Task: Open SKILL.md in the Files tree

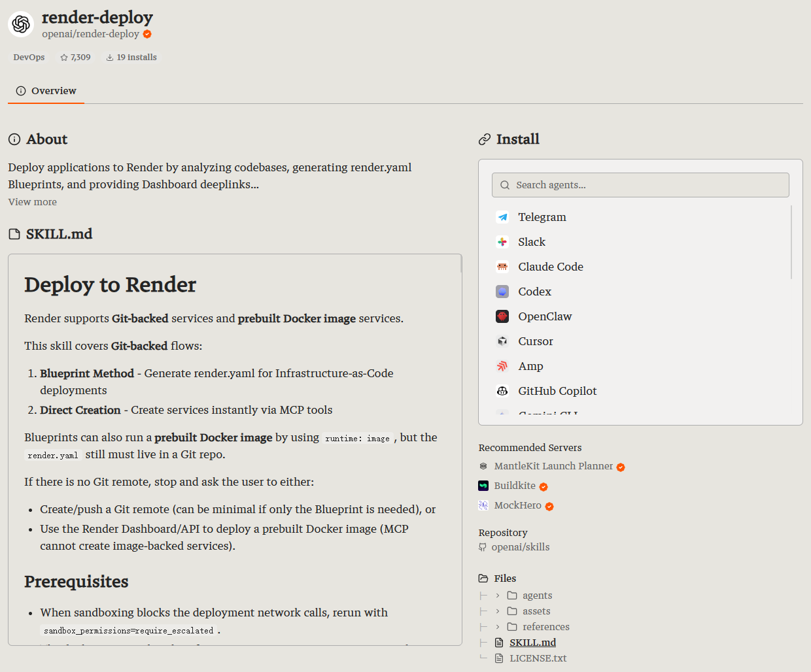Action: [x=532, y=643]
